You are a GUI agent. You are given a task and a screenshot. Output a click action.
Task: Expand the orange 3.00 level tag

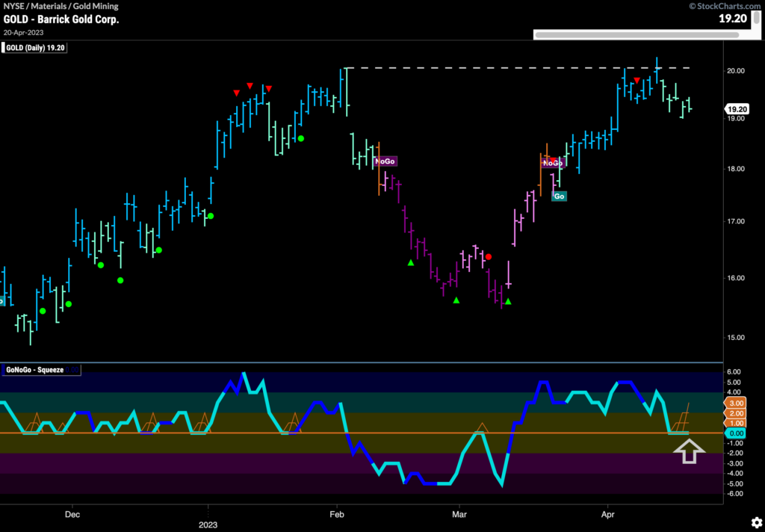(x=737, y=403)
